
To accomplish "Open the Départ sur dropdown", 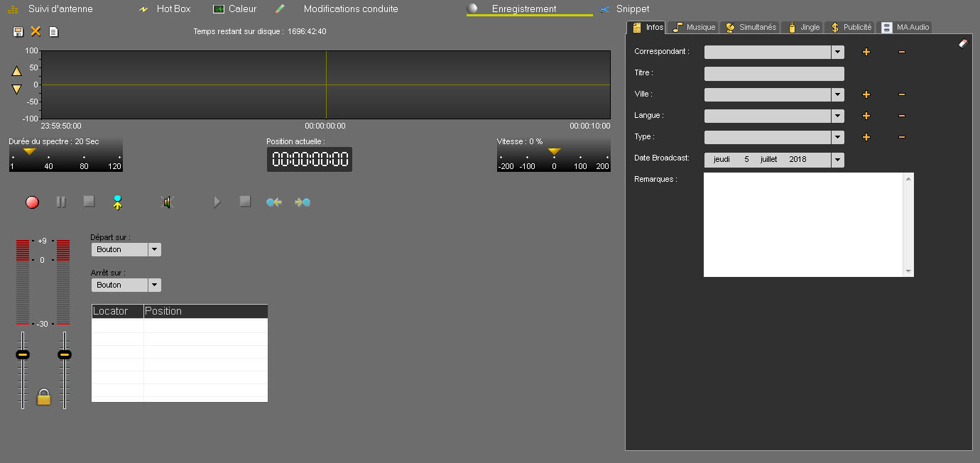I will click(154, 249).
